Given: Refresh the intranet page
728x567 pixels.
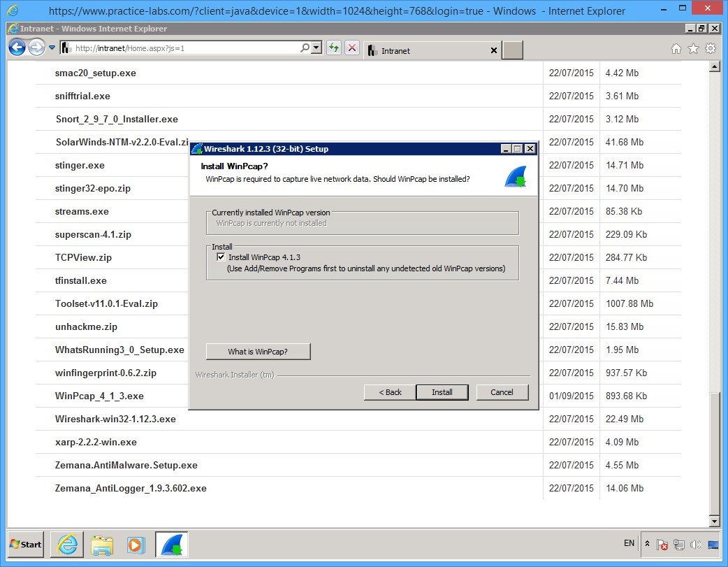Looking at the screenshot, I should (x=334, y=48).
